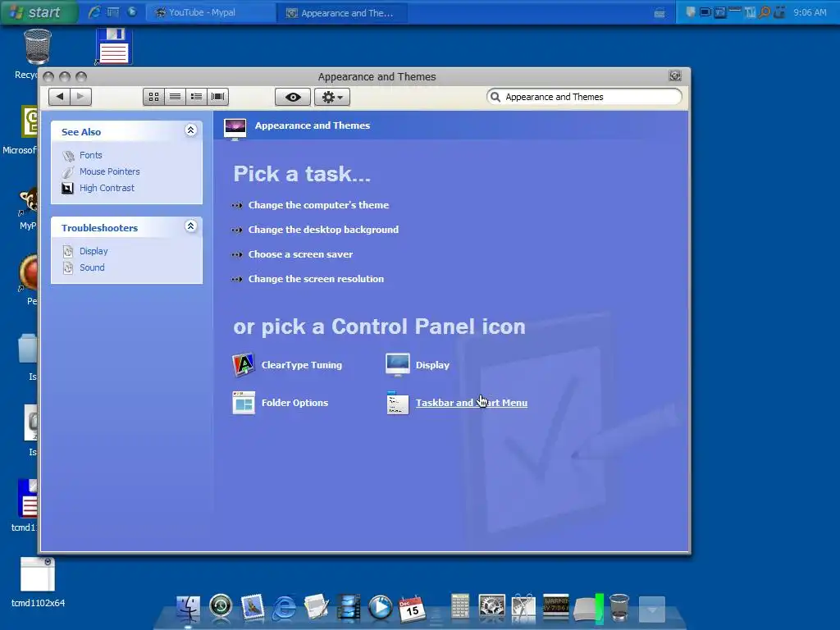Screen dimensions: 840x630
Task: Open the Console warning dock icon
Action: 555,607
